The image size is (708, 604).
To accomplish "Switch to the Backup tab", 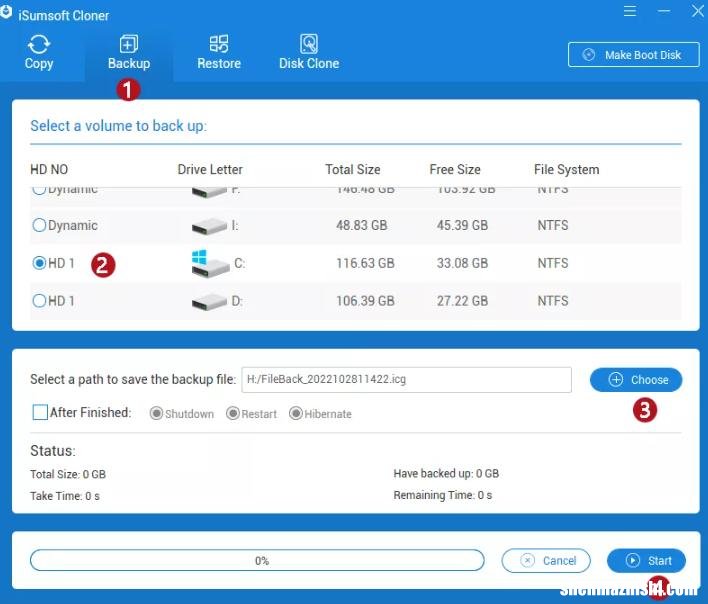I will point(129,53).
